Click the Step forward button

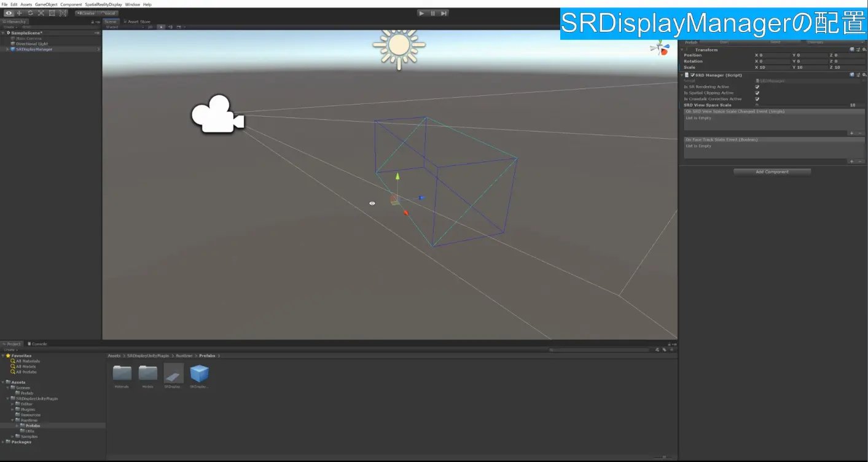pos(444,13)
